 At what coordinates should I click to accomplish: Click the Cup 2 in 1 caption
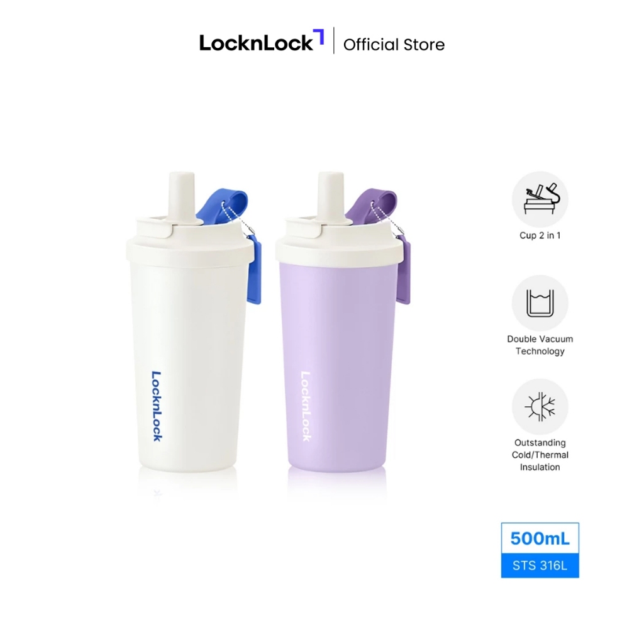click(540, 235)
